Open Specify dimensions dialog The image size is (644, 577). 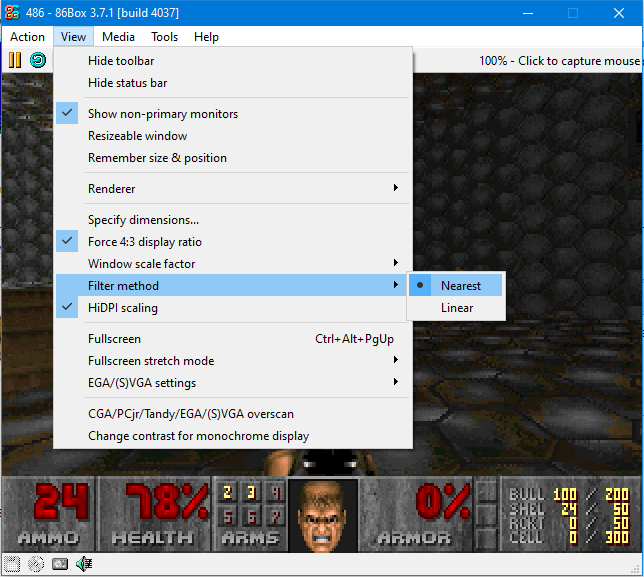click(x=233, y=220)
